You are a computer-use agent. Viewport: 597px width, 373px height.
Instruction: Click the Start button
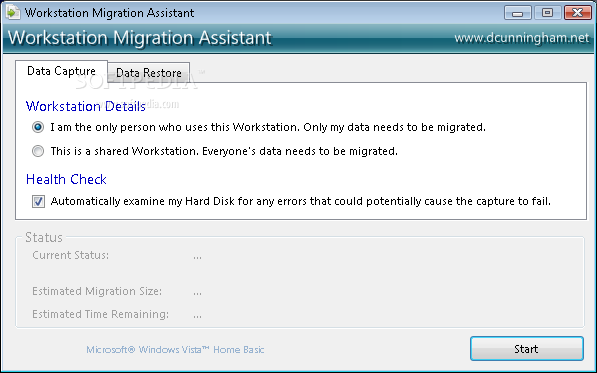coord(527,349)
